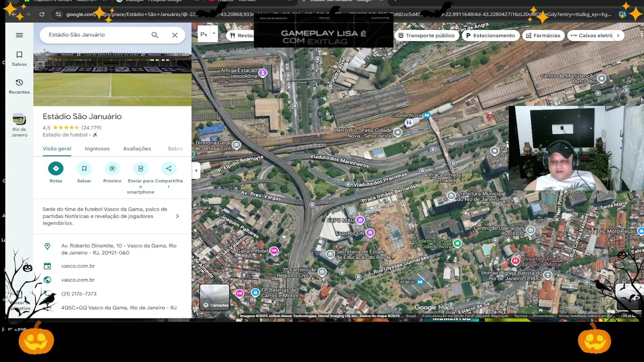Click the Estácio metro station marker
Screen dimensions: 644x362
(x=420, y=282)
